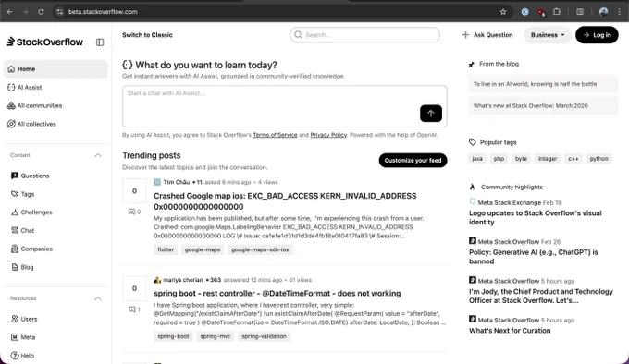
Task: Open the Chrome profile avatar
Action: tap(603, 12)
